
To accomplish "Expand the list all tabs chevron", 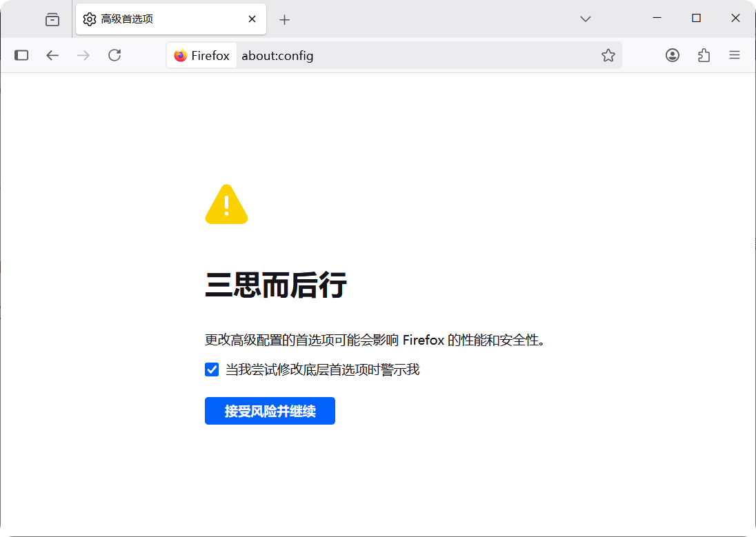I will click(586, 19).
